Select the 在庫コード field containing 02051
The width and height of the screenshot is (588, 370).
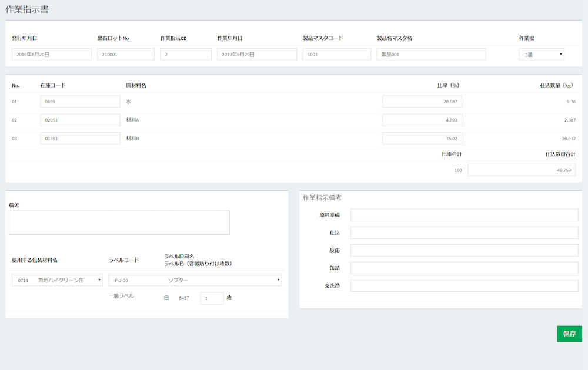coord(80,120)
